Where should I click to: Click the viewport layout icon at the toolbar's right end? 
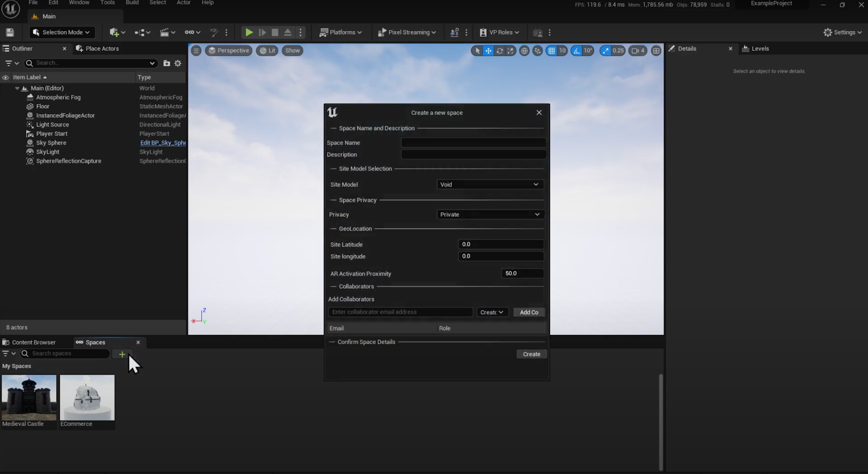tap(656, 50)
